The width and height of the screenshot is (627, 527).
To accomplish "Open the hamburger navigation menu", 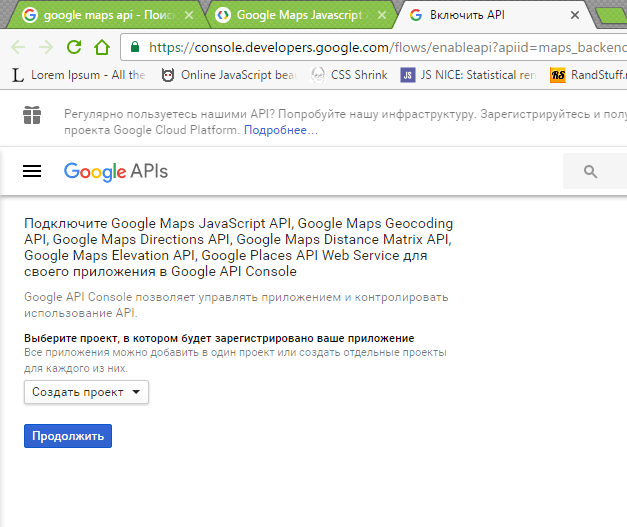I will [32, 171].
